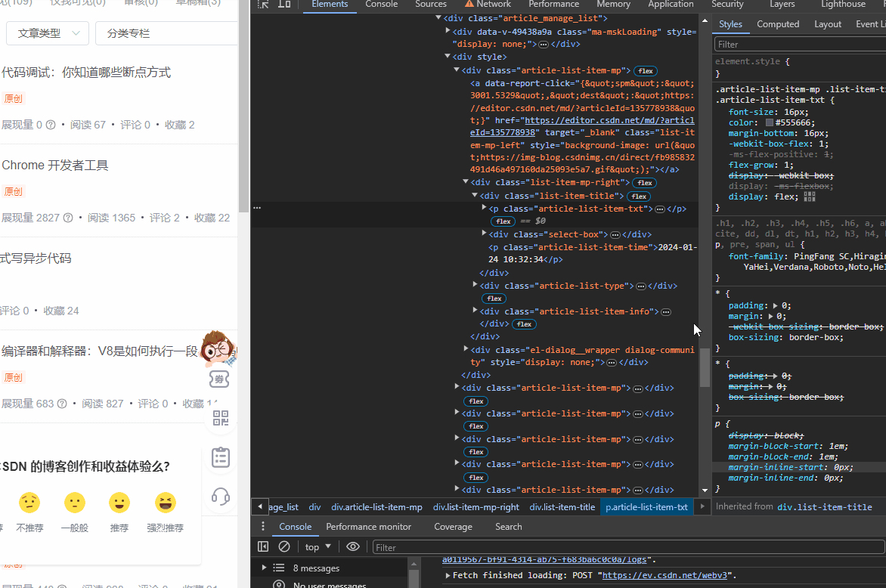This screenshot has height=588, width=886.
Task: Click the help icon next to 展现量 0
Action: pos(51,125)
